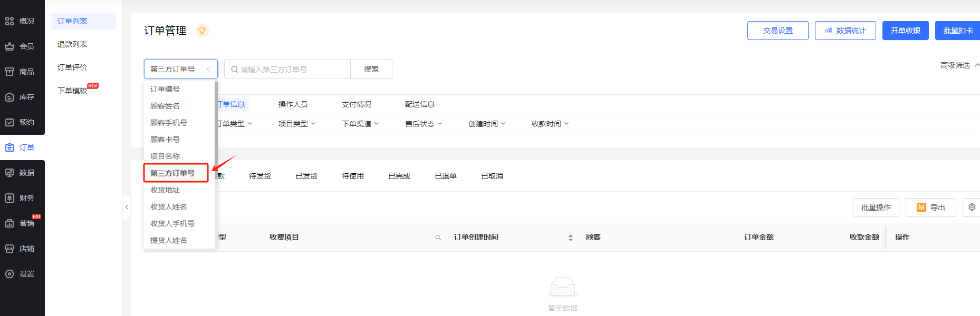
Task: Open the 商品 products sidebar icon
Action: click(9, 72)
